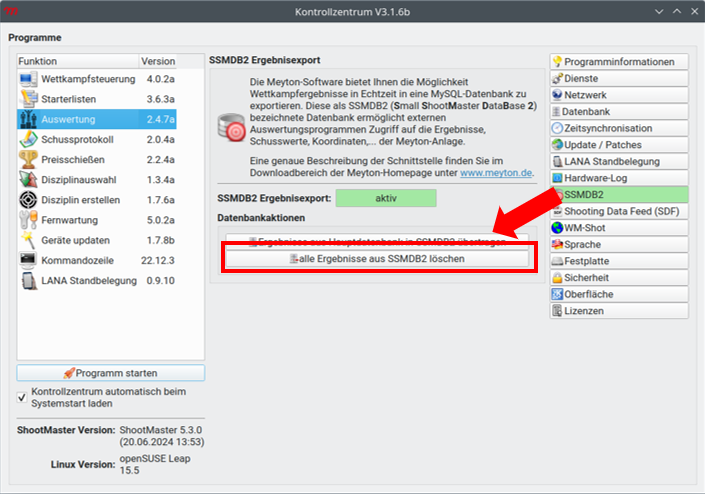Open the Zeitsynchronisation section

(x=618, y=128)
